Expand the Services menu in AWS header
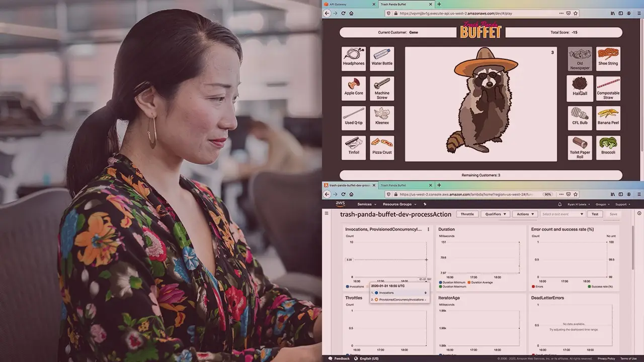Image resolution: width=644 pixels, height=362 pixels. 366,205
